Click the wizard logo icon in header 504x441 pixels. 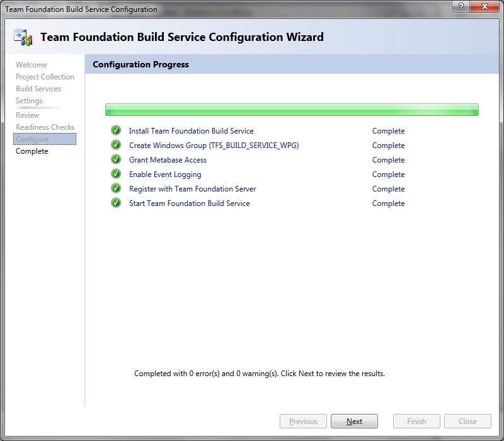pos(23,37)
